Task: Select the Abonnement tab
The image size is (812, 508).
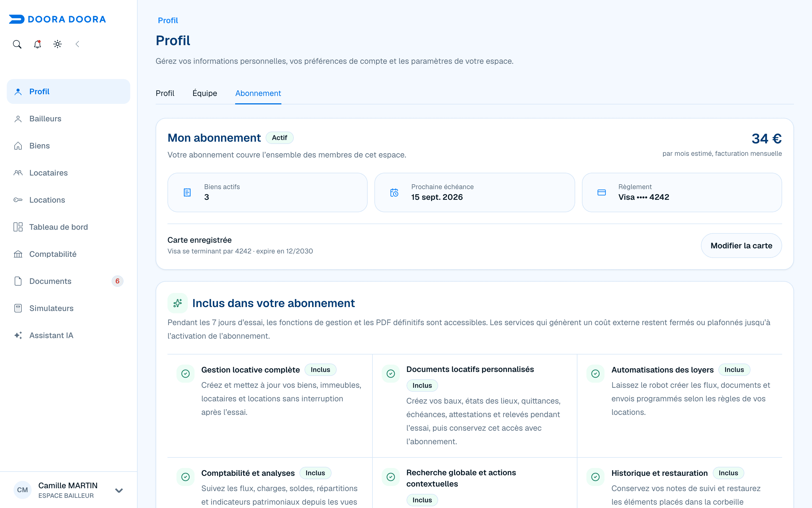Action: pyautogui.click(x=258, y=93)
